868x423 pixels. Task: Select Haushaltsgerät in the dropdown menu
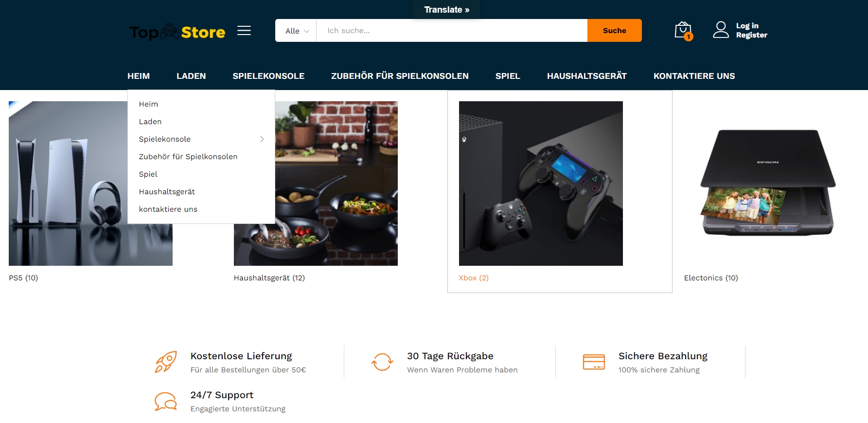coord(167,192)
